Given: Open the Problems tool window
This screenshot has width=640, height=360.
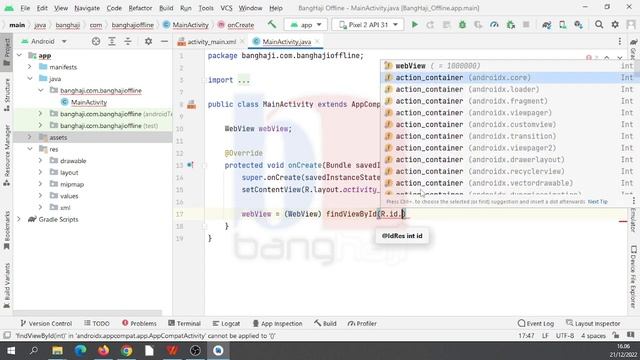Looking at the screenshot, I should pyautogui.click(x=139, y=323).
